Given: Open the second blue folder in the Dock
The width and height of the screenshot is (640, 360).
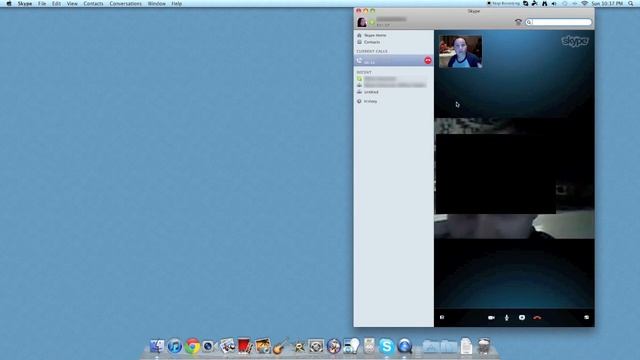Looking at the screenshot, I should click(449, 347).
